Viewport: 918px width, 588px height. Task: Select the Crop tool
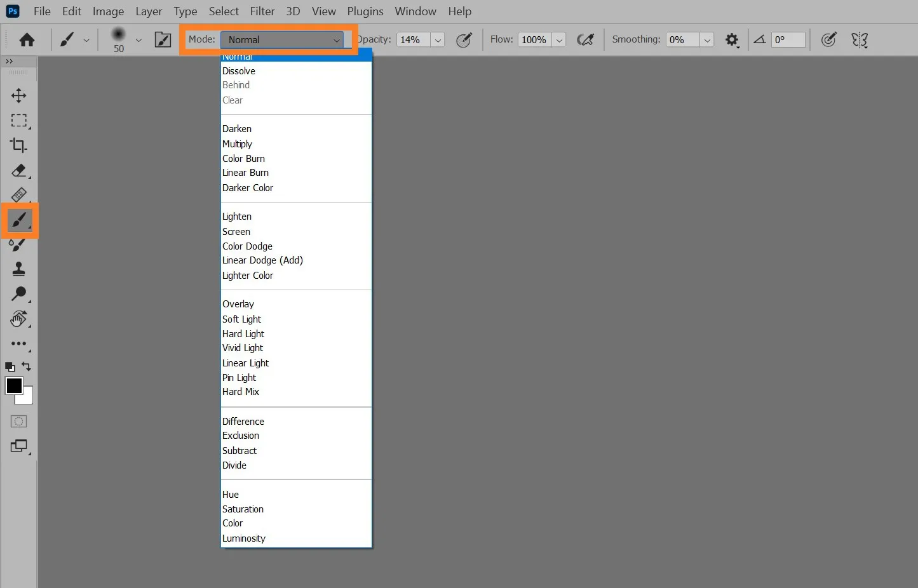coord(19,145)
